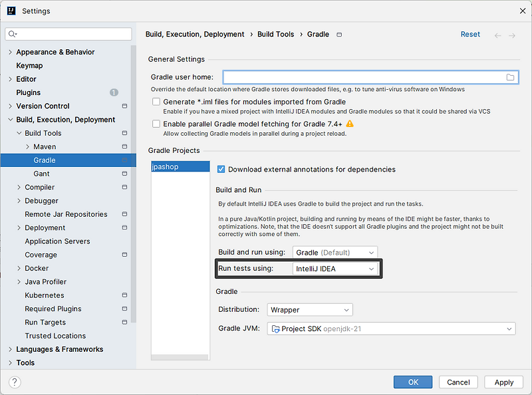Image resolution: width=532 pixels, height=395 pixels.
Task: Click the Reset link
Action: pyautogui.click(x=470, y=34)
